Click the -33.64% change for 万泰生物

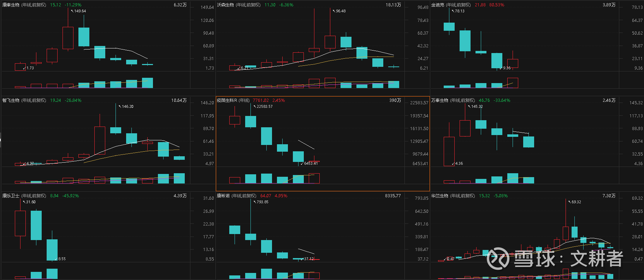click(502, 100)
